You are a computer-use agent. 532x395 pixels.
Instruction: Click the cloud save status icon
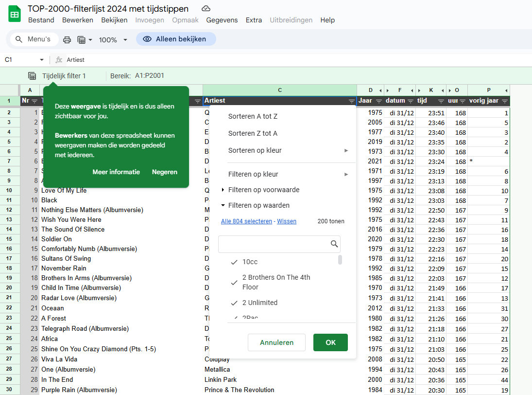point(206,9)
